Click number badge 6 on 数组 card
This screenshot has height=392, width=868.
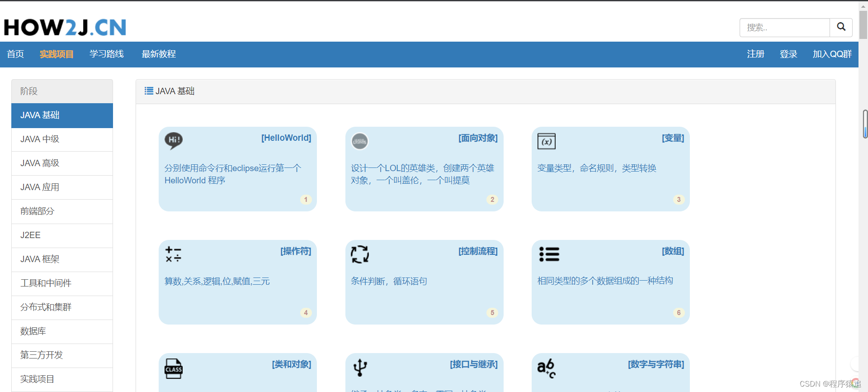(x=679, y=313)
